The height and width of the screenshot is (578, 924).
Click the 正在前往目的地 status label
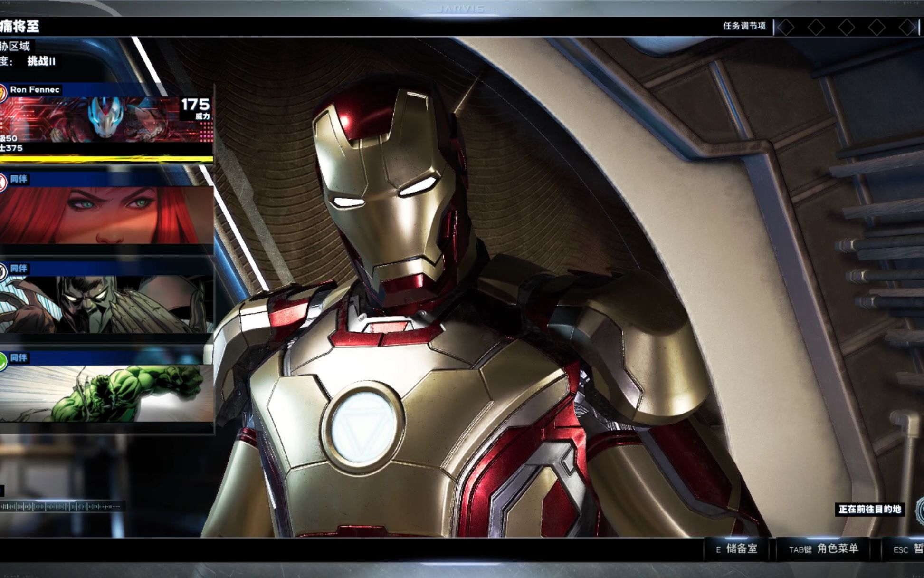click(x=869, y=509)
